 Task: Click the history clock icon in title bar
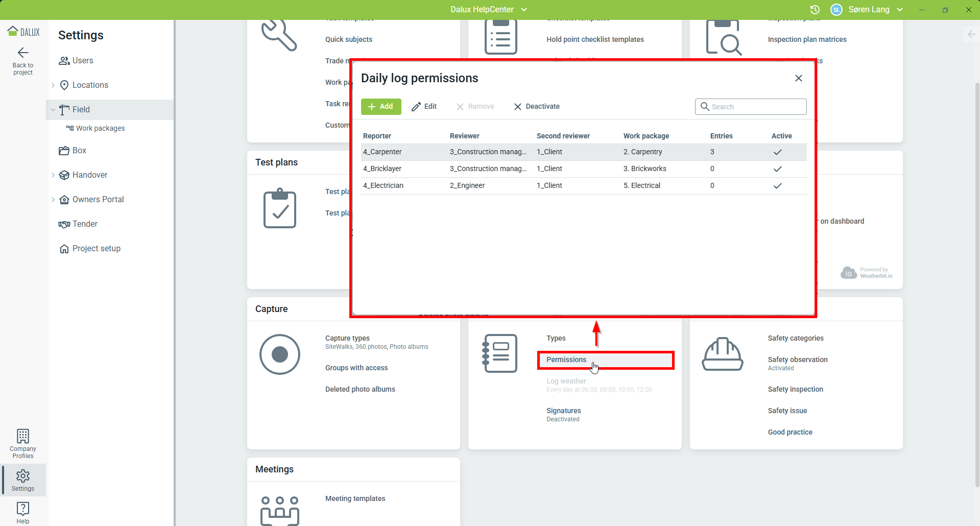[815, 10]
